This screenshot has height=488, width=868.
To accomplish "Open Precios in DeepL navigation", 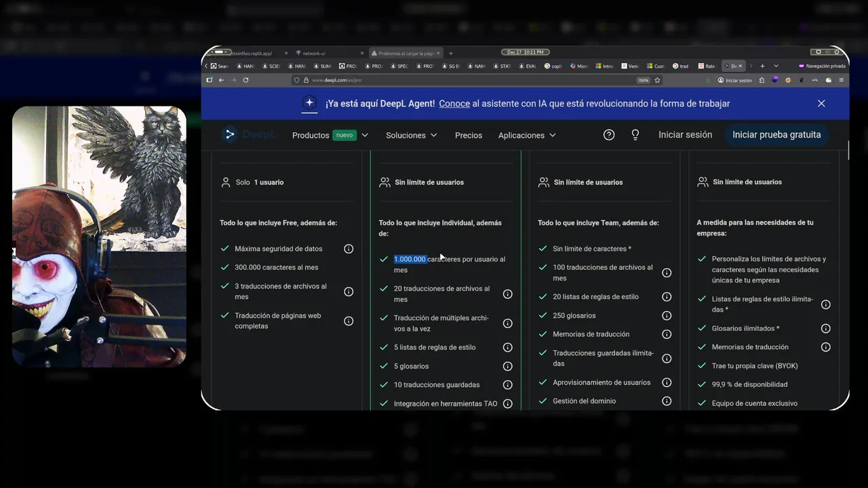I will click(469, 135).
